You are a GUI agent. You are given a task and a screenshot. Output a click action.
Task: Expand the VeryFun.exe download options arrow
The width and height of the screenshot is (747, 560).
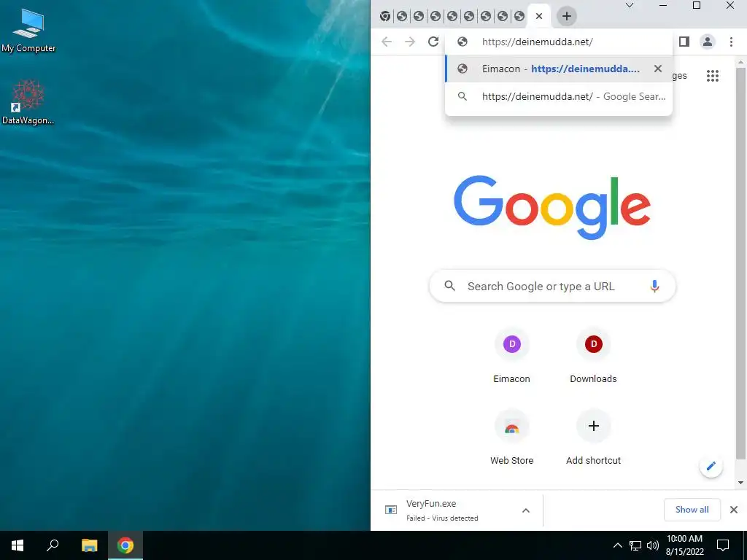[526, 510]
